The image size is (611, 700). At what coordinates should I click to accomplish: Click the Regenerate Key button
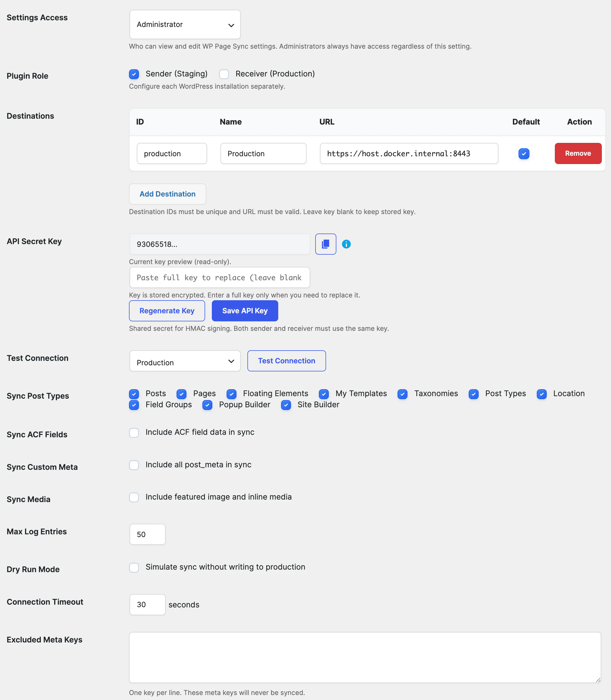point(167,311)
